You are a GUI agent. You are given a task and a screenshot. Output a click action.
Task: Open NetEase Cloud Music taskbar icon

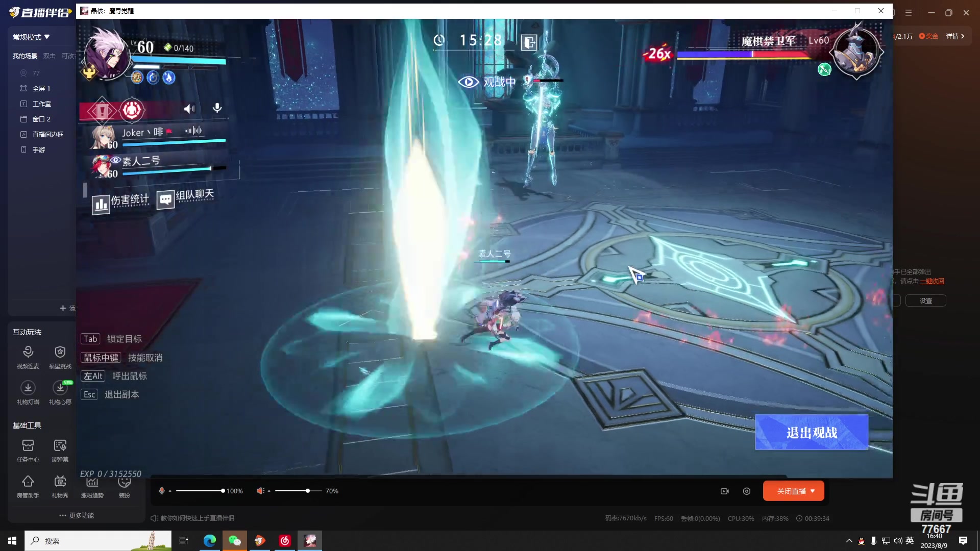tap(285, 541)
